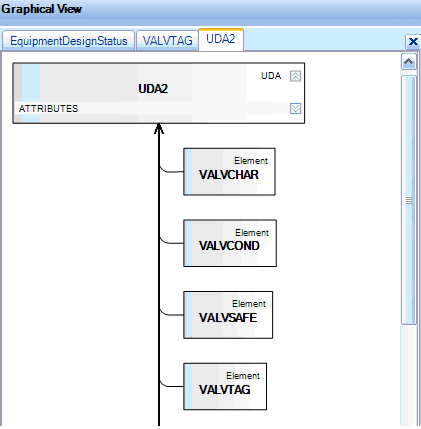Switch to the VALVTAG tab
The width and height of the screenshot is (421, 429).
point(167,41)
